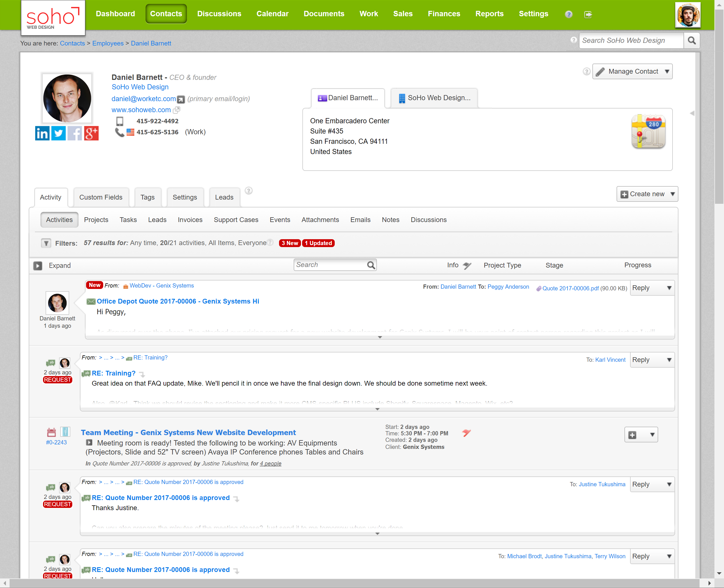The image size is (724, 588).
Task: Open the Calendar menu item
Action: (x=273, y=13)
